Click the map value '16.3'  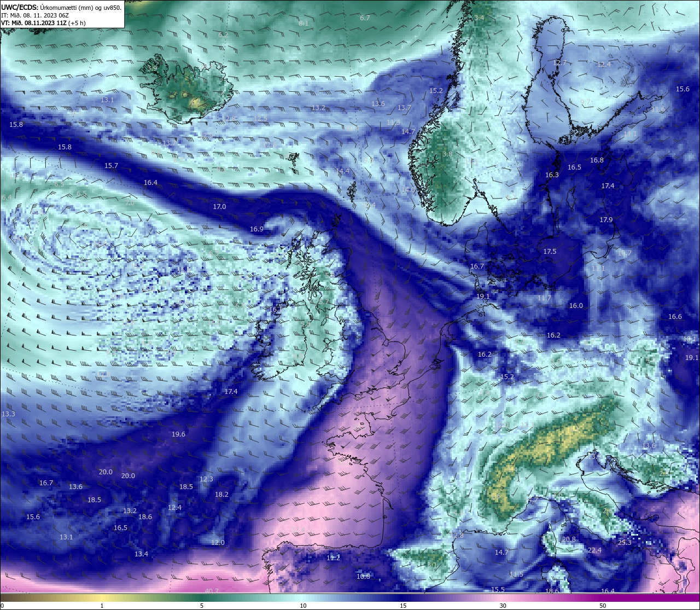(x=552, y=175)
